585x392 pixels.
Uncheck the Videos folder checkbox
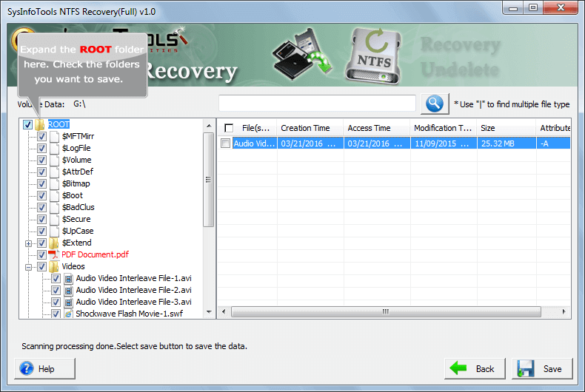[x=41, y=267]
